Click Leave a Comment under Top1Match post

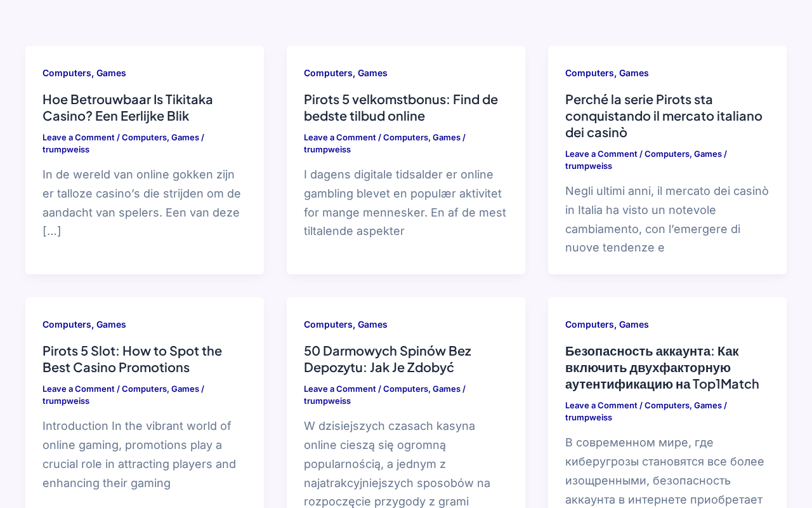click(x=601, y=405)
